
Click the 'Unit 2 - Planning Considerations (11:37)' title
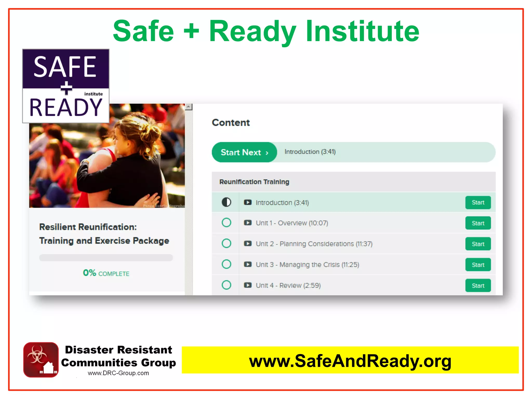coord(314,244)
